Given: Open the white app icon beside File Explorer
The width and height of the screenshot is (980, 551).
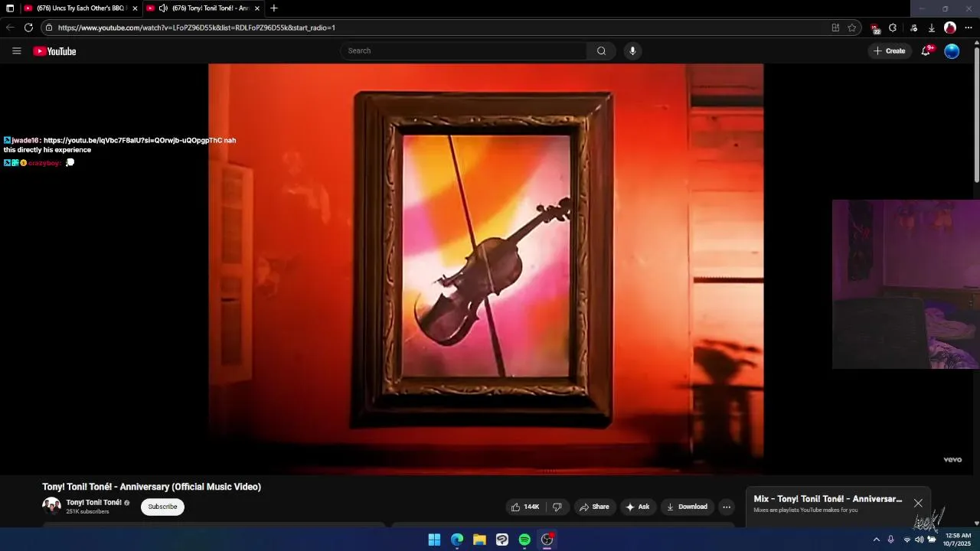Looking at the screenshot, I should [502, 540].
